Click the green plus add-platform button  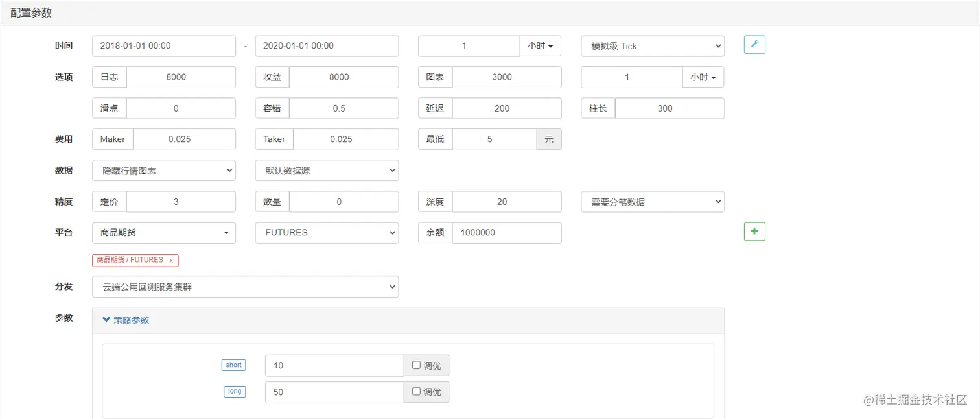754,232
